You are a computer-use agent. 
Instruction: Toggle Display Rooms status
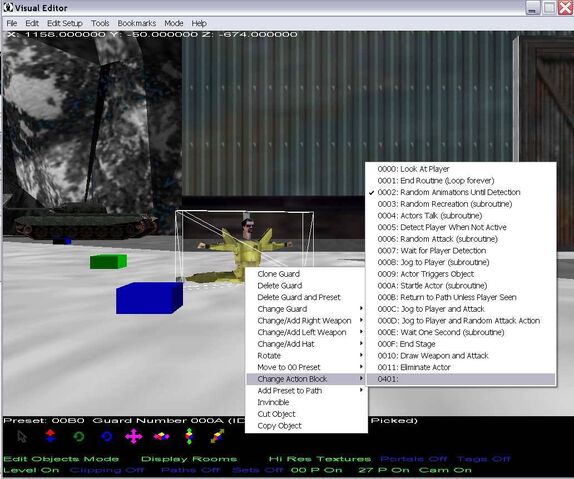coord(189,459)
